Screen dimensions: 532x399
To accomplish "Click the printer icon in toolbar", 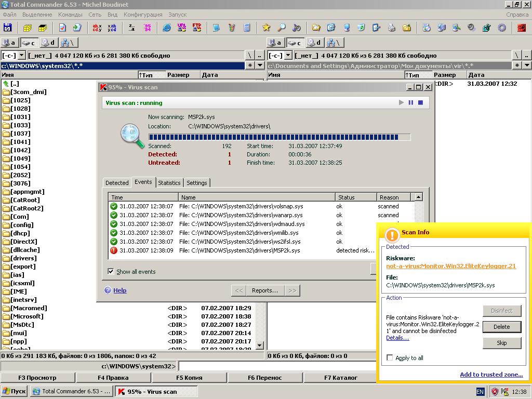I will (x=391, y=28).
